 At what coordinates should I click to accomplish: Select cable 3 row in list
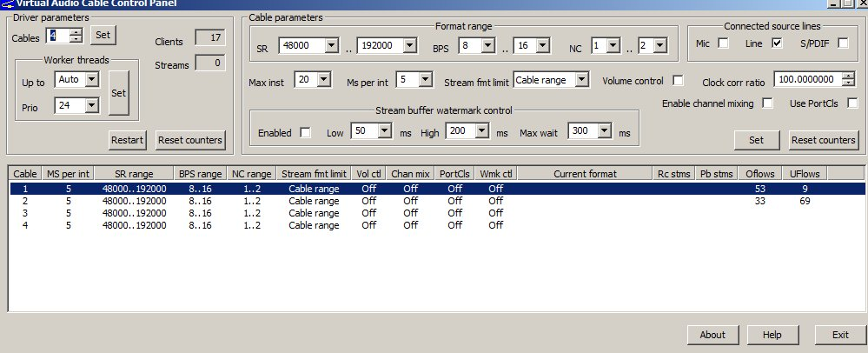tap(437, 213)
